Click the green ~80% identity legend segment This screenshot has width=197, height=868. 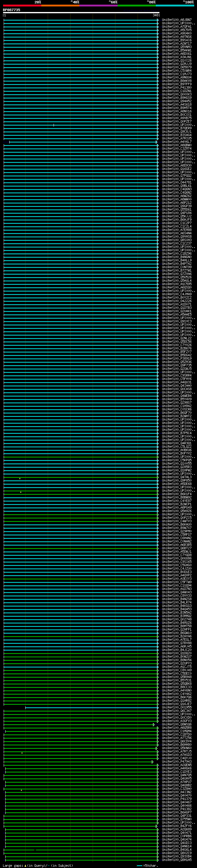tap(137, 6)
